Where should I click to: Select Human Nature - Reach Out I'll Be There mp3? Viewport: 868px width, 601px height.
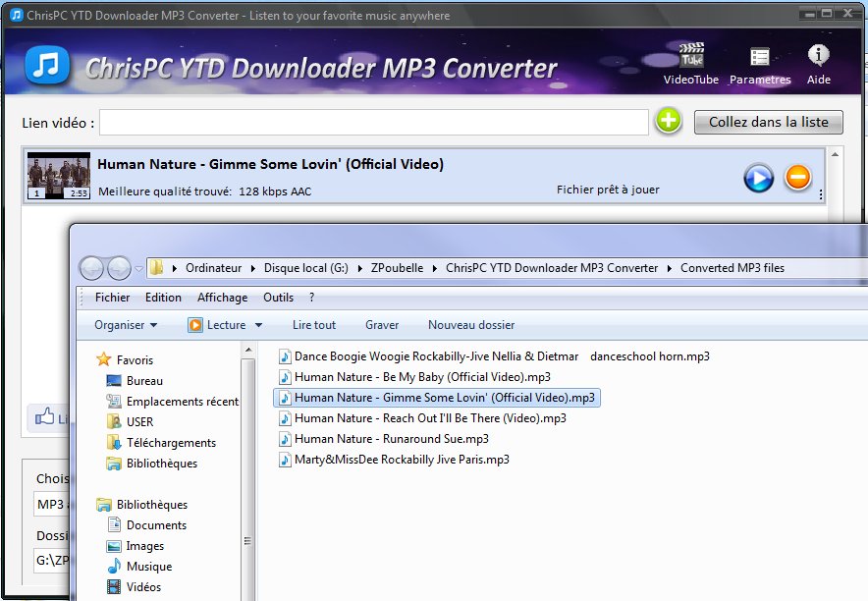point(422,417)
